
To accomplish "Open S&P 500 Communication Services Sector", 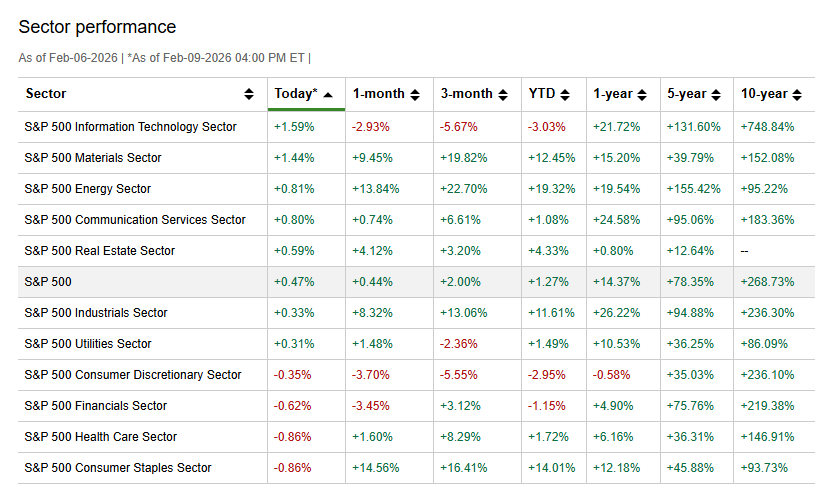I will pyautogui.click(x=135, y=220).
